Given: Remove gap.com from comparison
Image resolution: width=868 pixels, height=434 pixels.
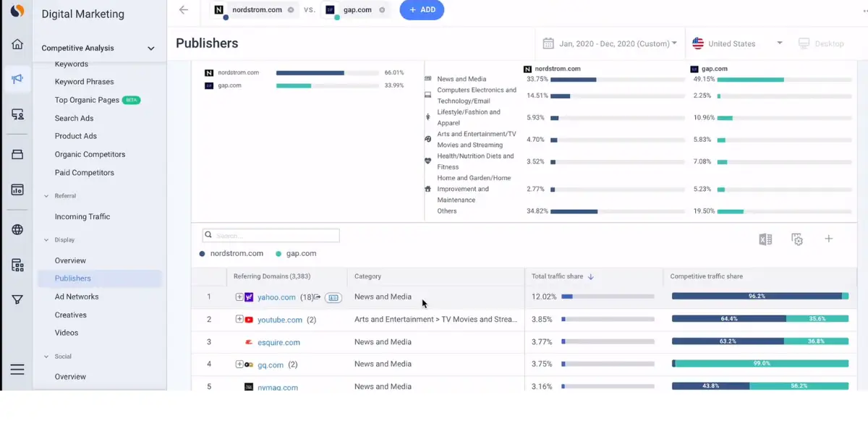Looking at the screenshot, I should (x=382, y=10).
